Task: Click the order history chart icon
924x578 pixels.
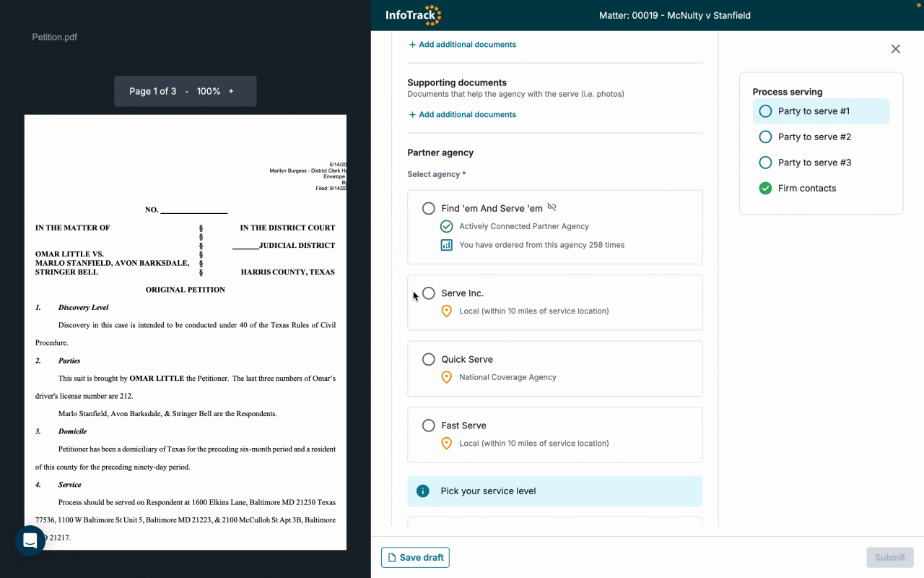Action: pyautogui.click(x=446, y=245)
